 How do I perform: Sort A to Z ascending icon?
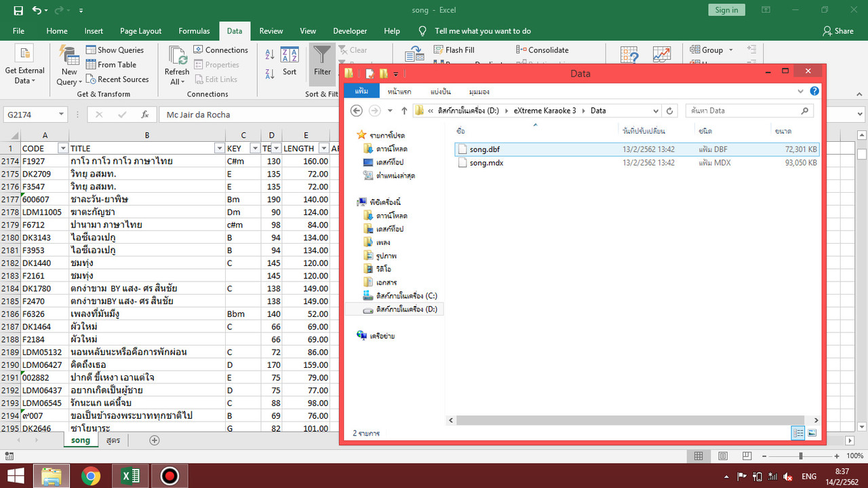click(270, 55)
